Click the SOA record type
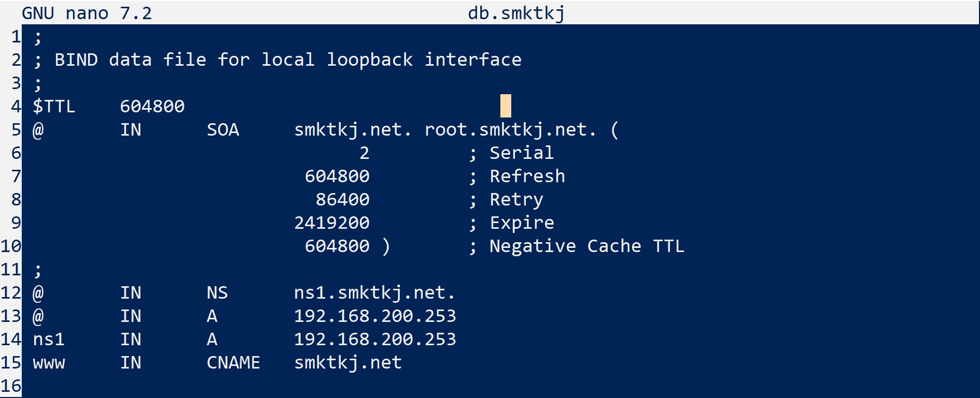The height and width of the screenshot is (398, 980). tap(223, 129)
